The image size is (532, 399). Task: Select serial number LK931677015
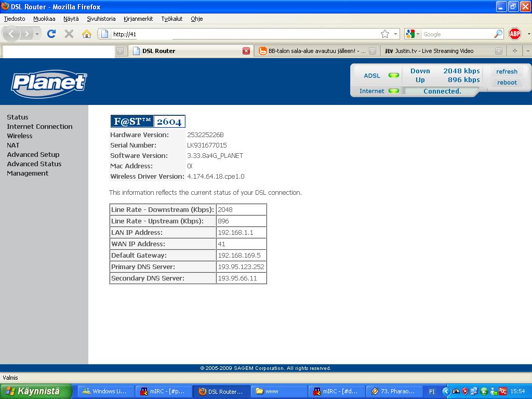207,145
